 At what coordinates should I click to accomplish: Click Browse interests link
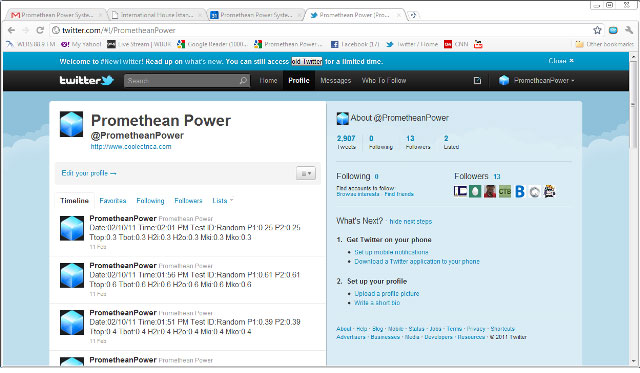[358, 194]
